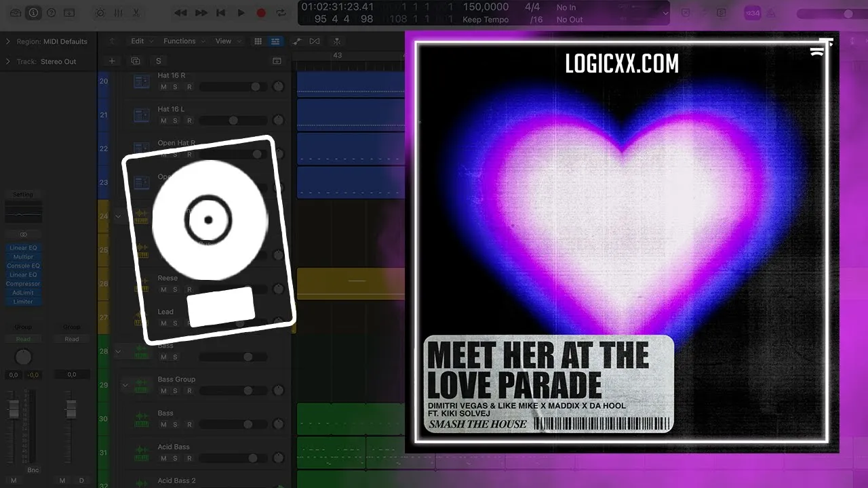Open the View menu in tracks area
868x488 pixels.
click(x=227, y=41)
